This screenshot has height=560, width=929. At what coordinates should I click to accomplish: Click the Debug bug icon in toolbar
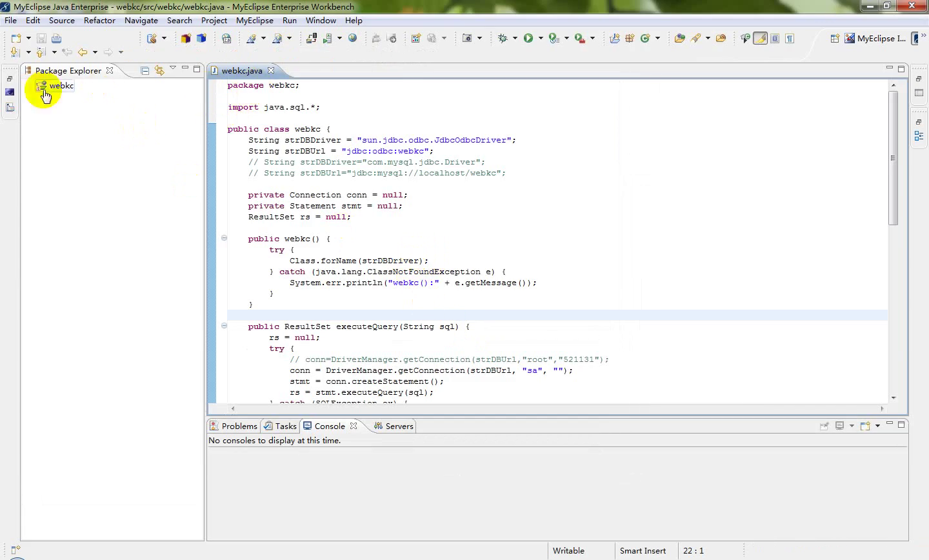pos(503,39)
